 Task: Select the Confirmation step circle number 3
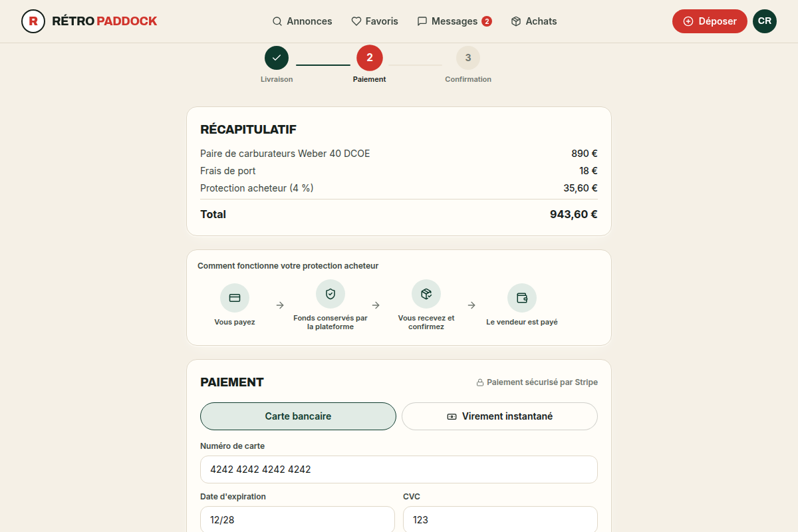pyautogui.click(x=468, y=58)
